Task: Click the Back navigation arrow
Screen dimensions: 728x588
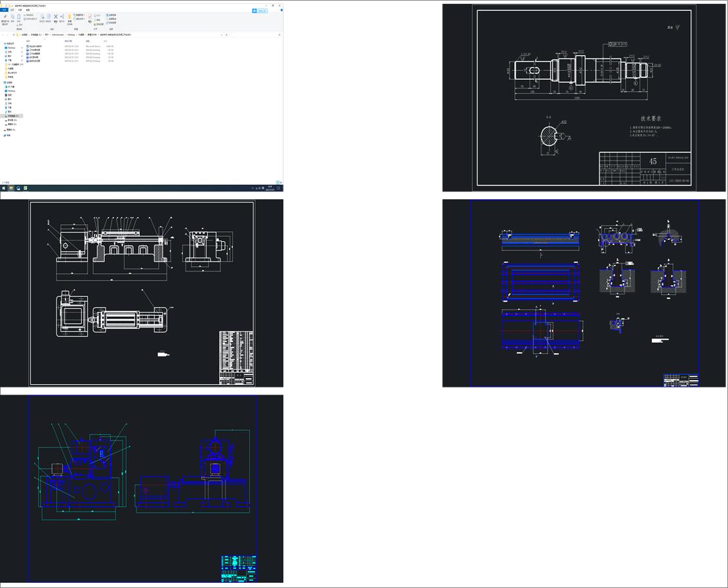Action: pyautogui.click(x=3, y=35)
